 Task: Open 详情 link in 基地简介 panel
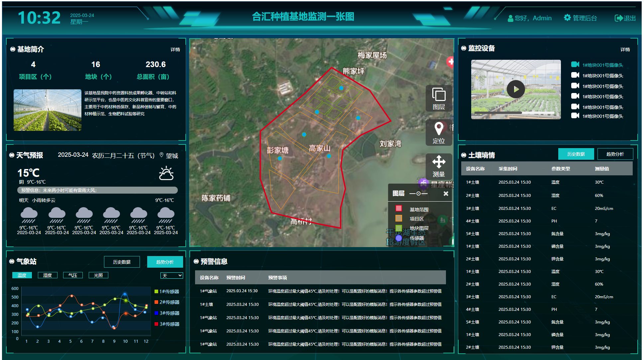click(x=175, y=49)
